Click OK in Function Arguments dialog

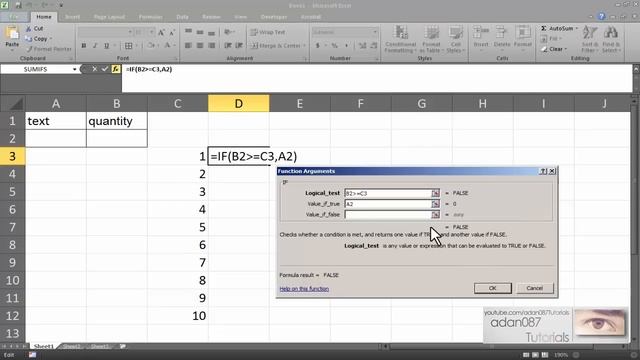(x=493, y=288)
